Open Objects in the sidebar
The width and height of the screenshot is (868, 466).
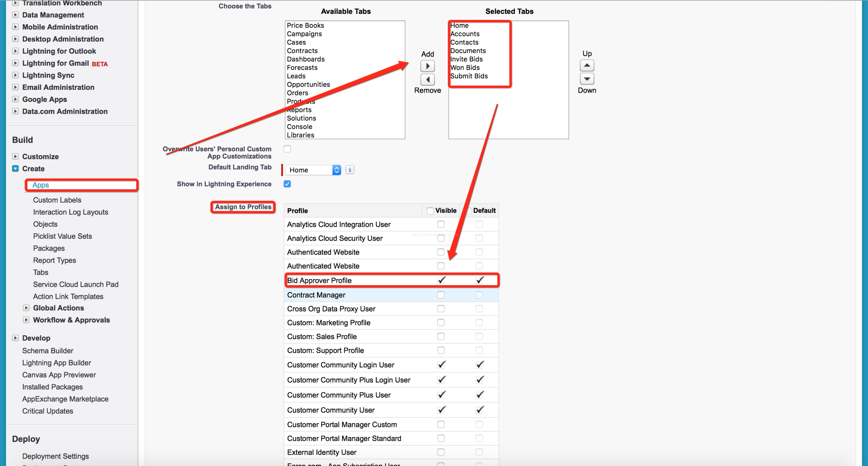pos(45,224)
